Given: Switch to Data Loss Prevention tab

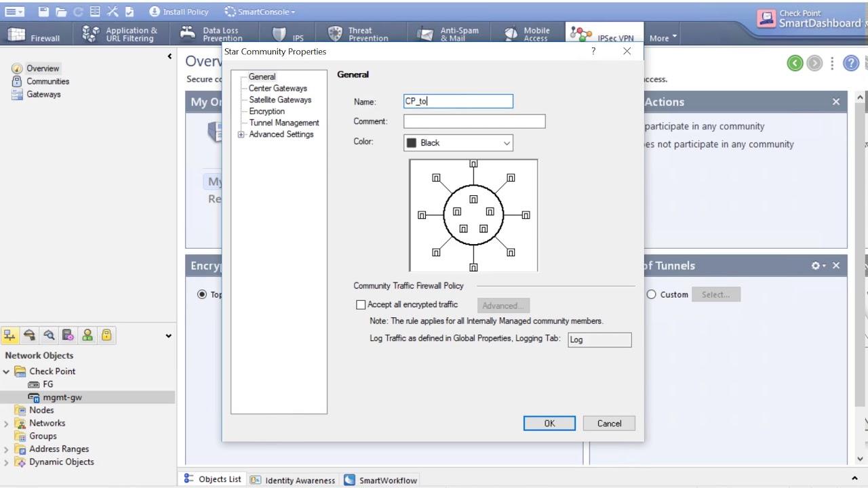Looking at the screenshot, I should click(212, 34).
